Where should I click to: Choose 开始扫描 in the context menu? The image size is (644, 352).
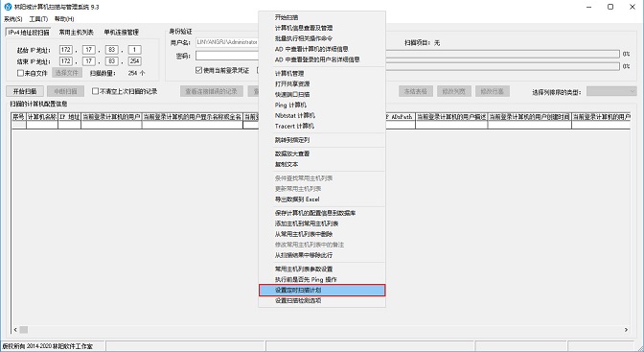pos(322,17)
